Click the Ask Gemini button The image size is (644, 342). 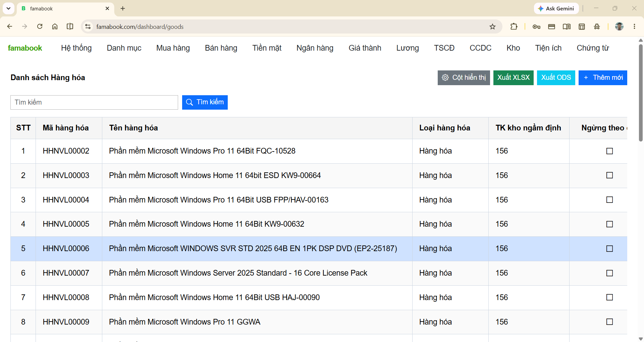tap(556, 8)
